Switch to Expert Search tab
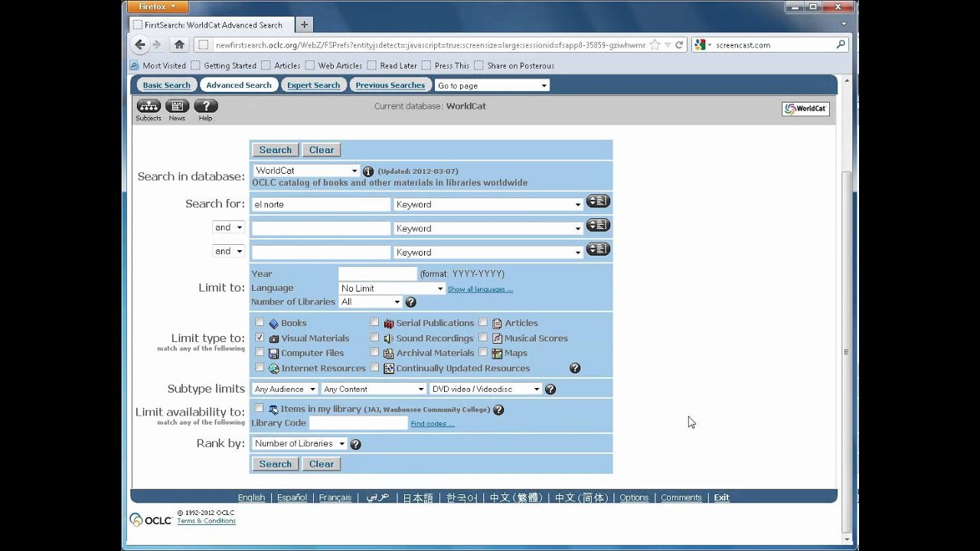 pos(313,86)
